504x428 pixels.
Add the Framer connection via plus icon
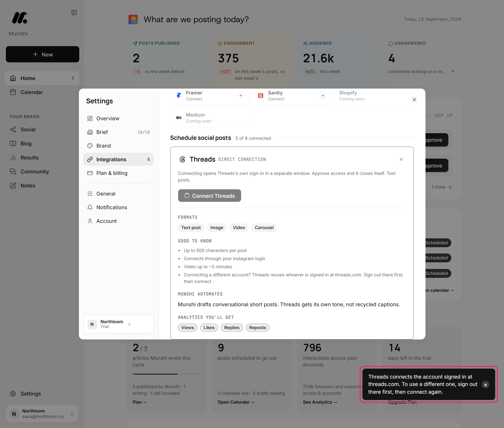point(241,96)
